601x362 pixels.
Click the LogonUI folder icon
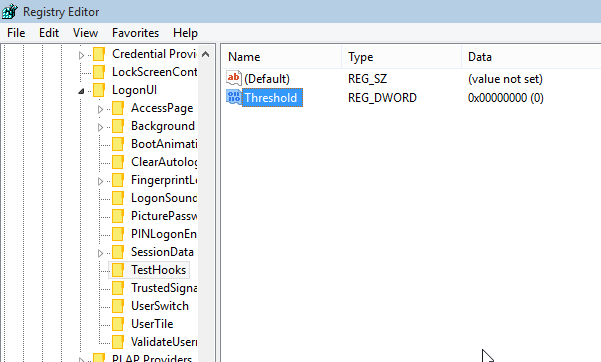[x=99, y=90]
